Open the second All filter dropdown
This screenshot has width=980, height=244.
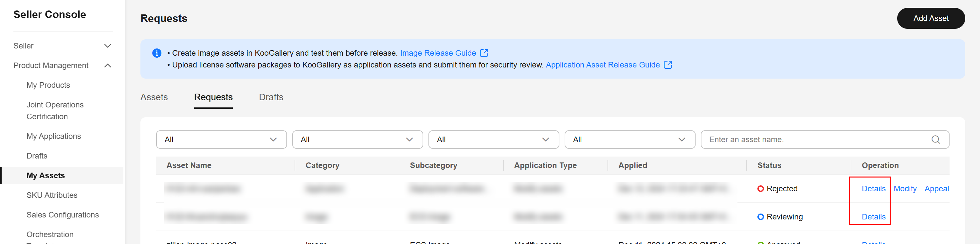[358, 140]
